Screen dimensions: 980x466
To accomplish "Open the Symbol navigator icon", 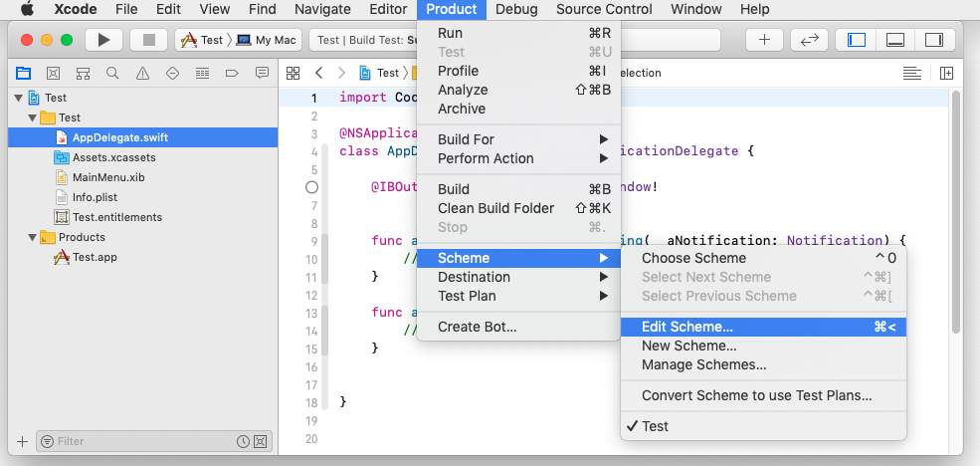I will point(84,73).
